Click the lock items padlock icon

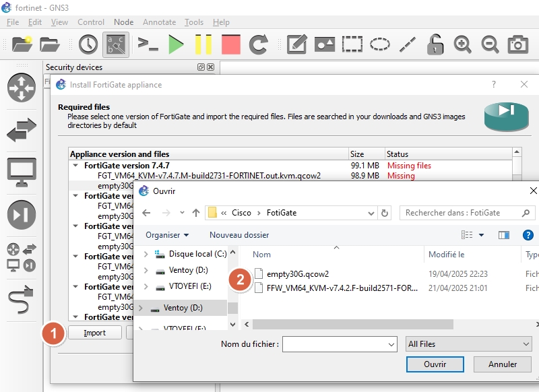(x=435, y=44)
